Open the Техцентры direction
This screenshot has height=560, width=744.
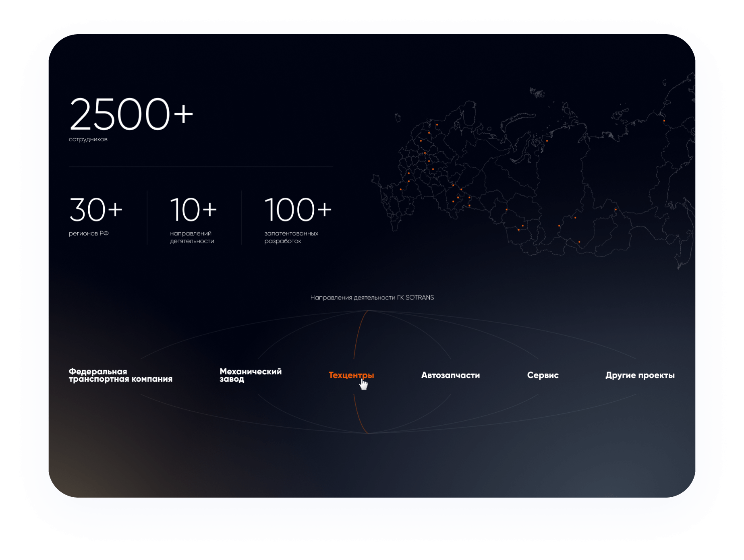click(351, 375)
